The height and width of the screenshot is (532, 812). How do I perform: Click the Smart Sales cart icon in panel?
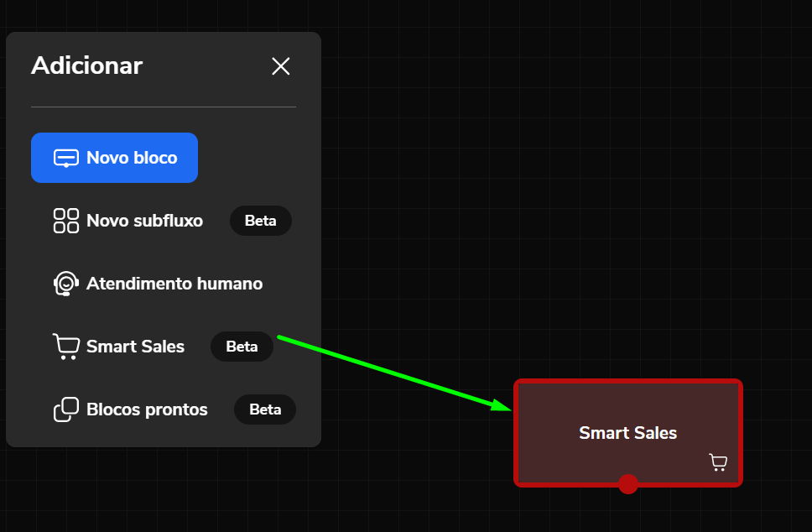[x=66, y=347]
